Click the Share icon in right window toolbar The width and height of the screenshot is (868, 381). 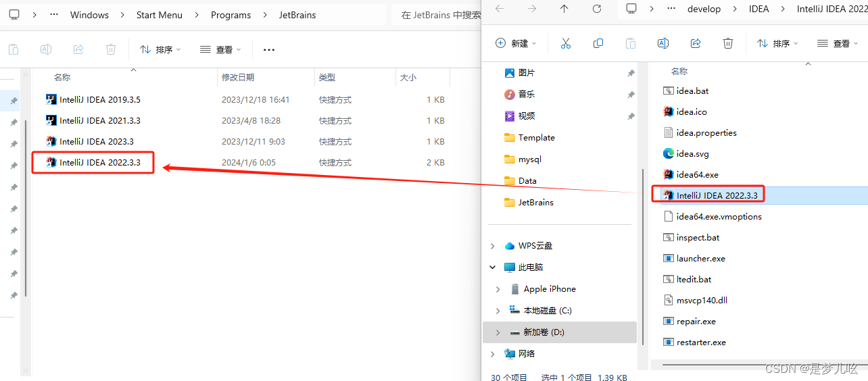point(696,43)
